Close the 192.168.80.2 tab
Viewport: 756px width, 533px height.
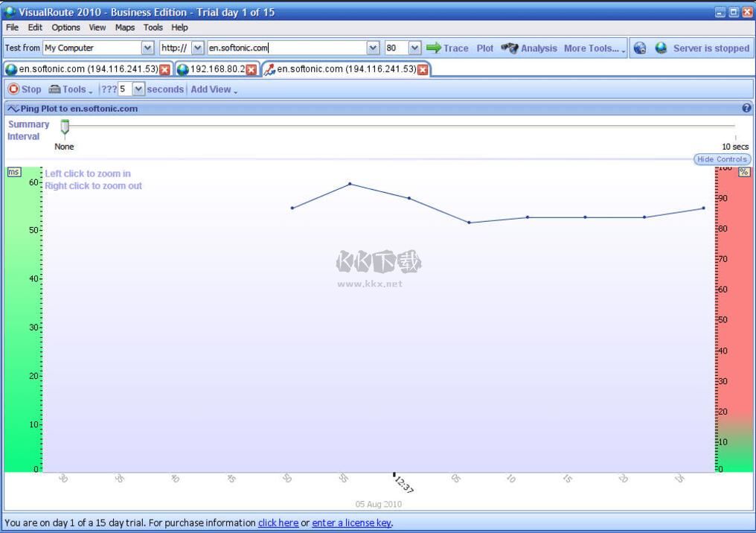coord(252,69)
